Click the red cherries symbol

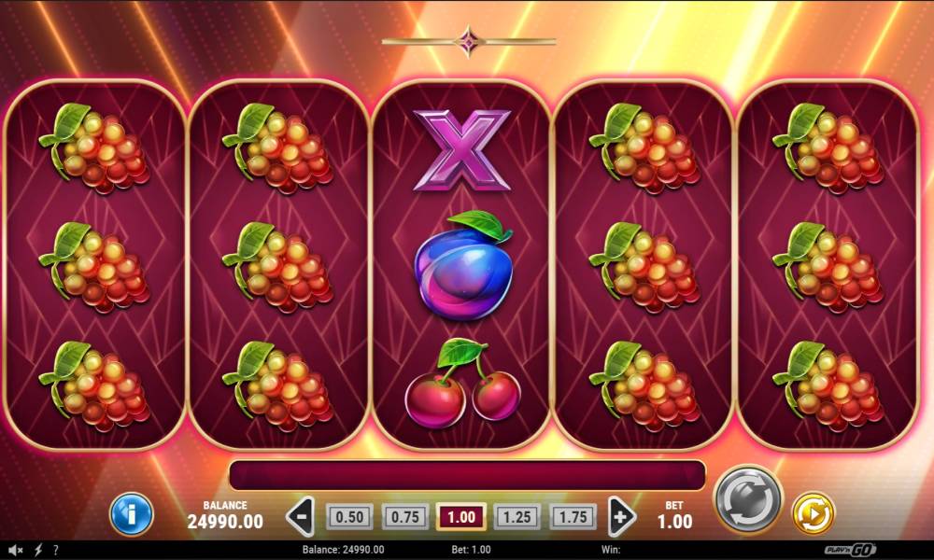(463, 383)
